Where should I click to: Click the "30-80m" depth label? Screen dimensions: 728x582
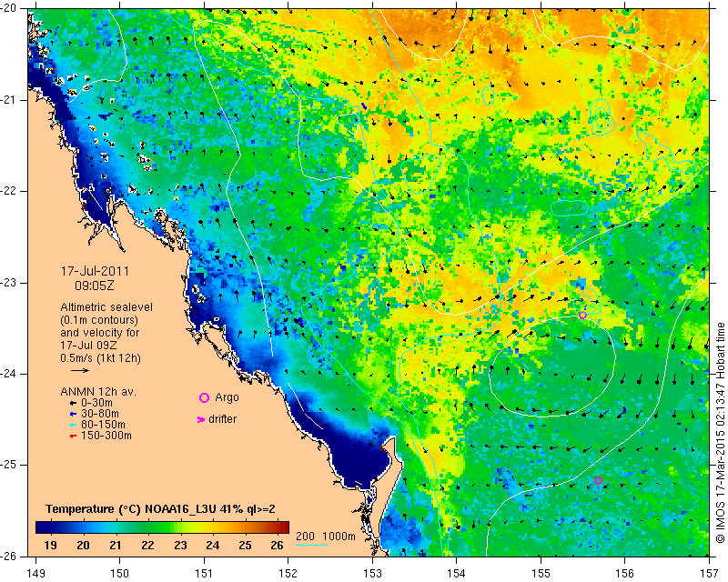(100, 414)
